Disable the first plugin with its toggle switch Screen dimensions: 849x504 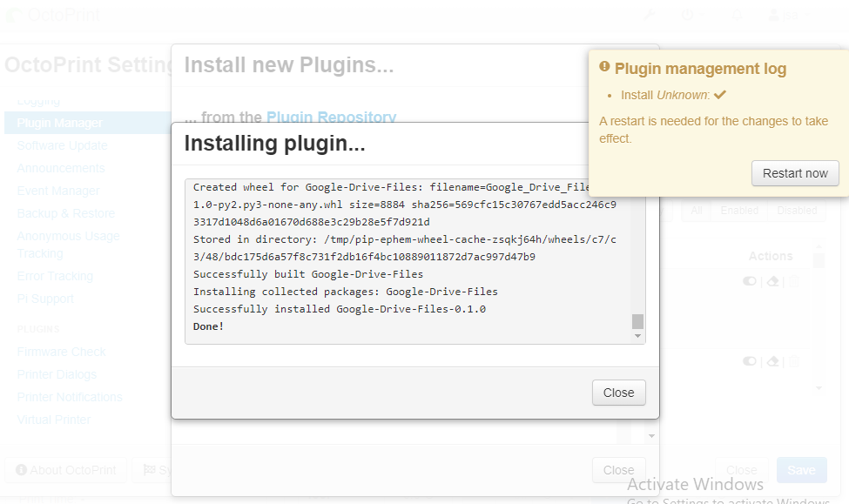[x=750, y=281]
